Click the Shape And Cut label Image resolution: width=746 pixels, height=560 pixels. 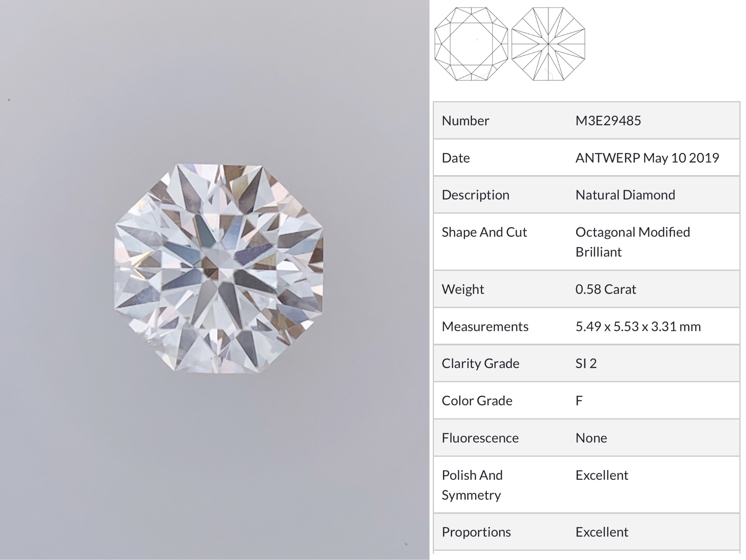pyautogui.click(x=484, y=232)
